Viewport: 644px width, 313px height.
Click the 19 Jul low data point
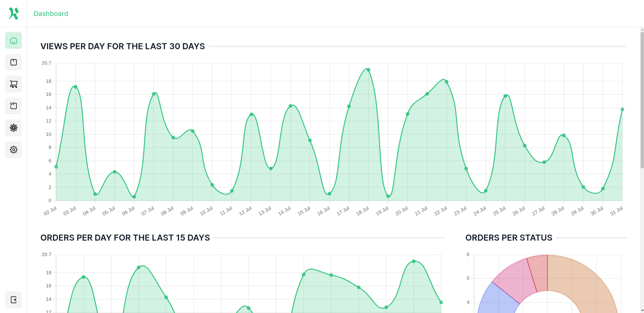coord(388,196)
